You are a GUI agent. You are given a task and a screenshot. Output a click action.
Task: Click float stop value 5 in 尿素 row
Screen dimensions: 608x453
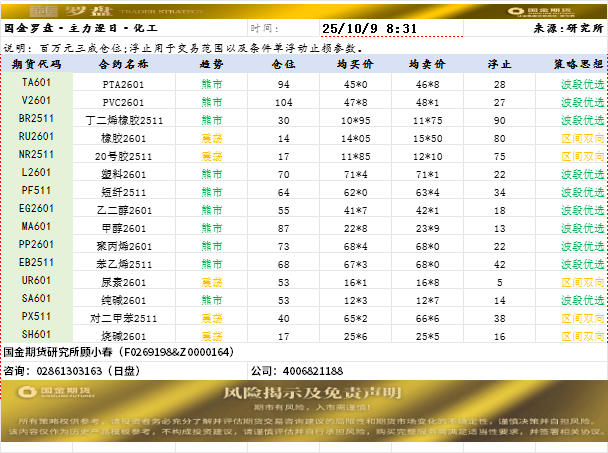(499, 282)
